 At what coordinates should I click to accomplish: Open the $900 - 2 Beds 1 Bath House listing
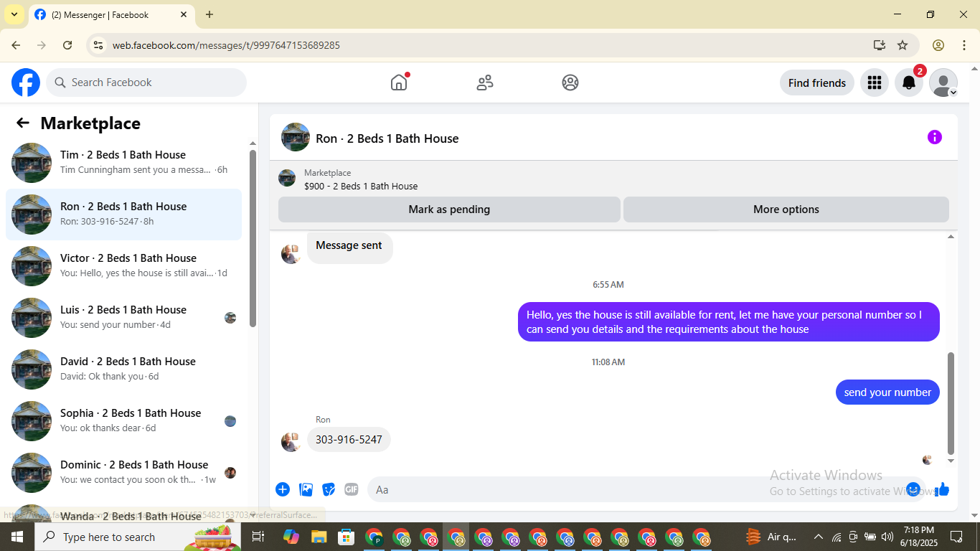click(361, 186)
